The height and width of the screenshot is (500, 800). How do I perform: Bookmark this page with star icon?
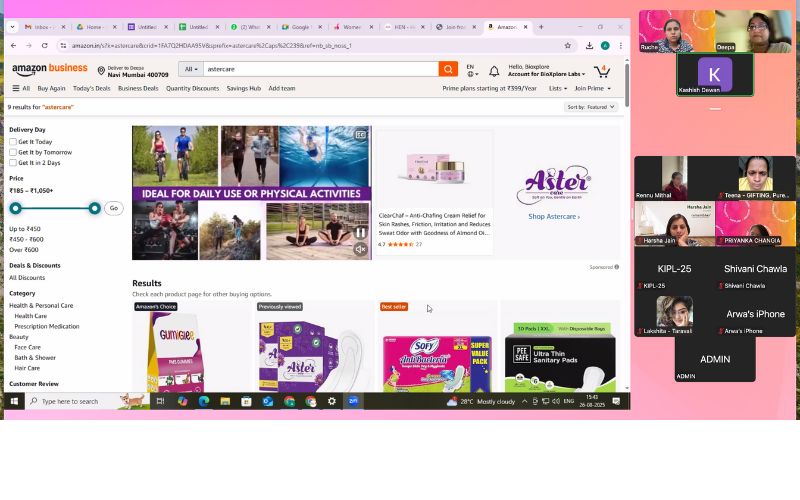click(x=568, y=45)
